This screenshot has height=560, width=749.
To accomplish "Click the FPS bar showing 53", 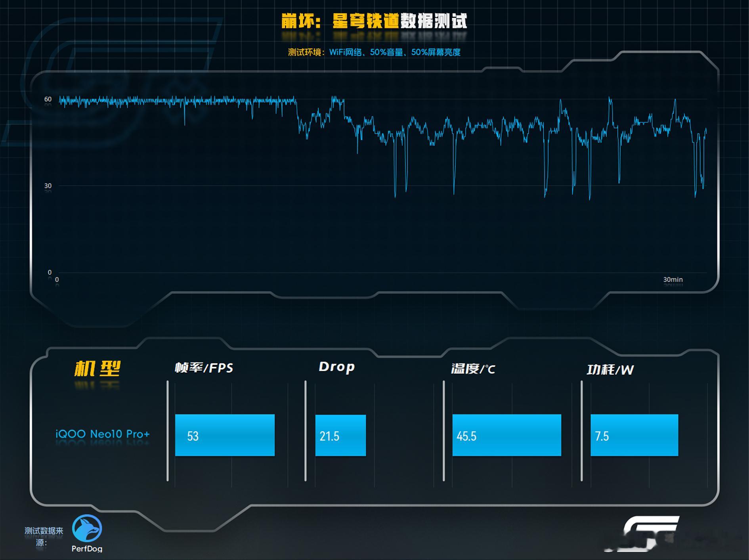I will pos(225,435).
